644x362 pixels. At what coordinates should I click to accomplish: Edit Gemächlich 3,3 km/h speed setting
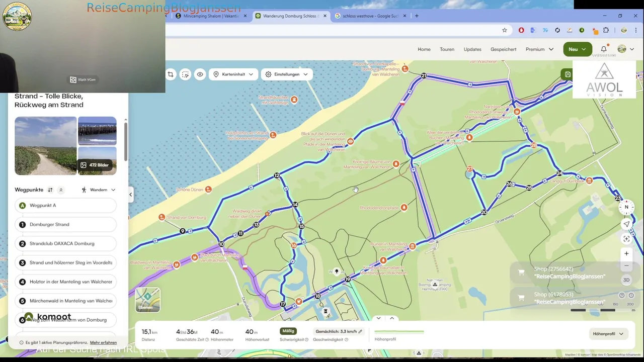[x=339, y=331]
